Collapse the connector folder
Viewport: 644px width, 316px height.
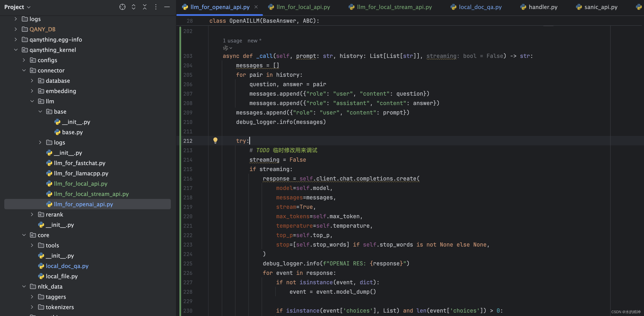point(24,70)
